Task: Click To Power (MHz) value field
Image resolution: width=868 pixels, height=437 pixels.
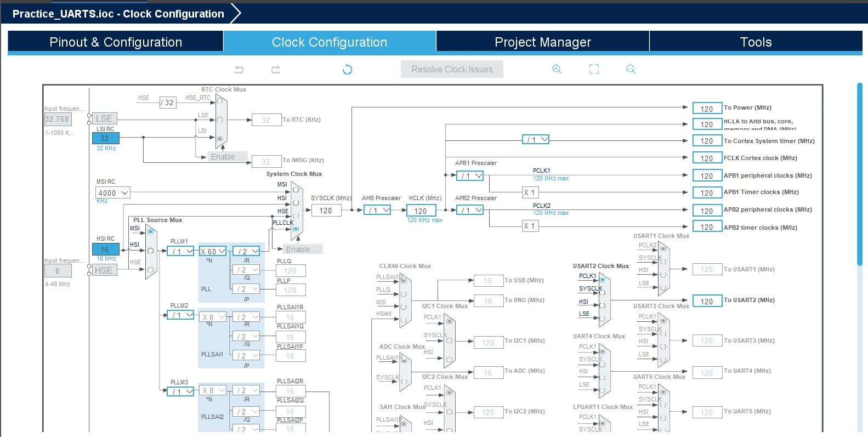Action: (x=707, y=109)
